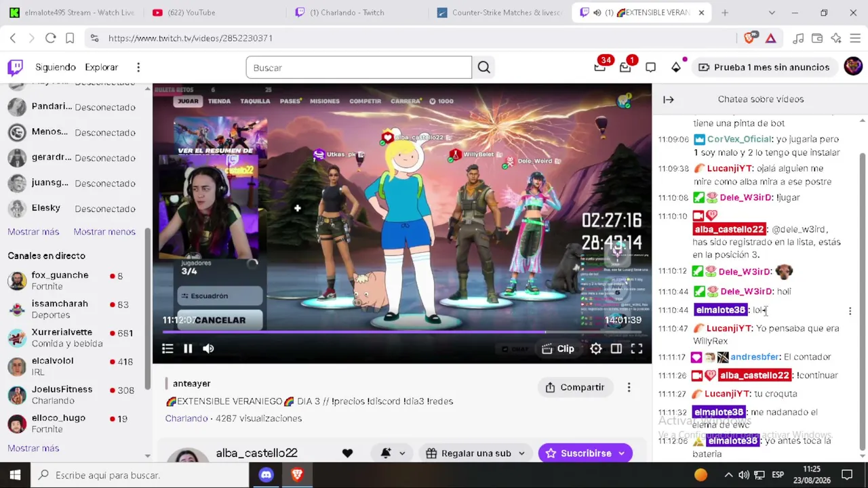Viewport: 868px width, 488px height.
Task: Open the Charlando category link
Action: (186, 418)
